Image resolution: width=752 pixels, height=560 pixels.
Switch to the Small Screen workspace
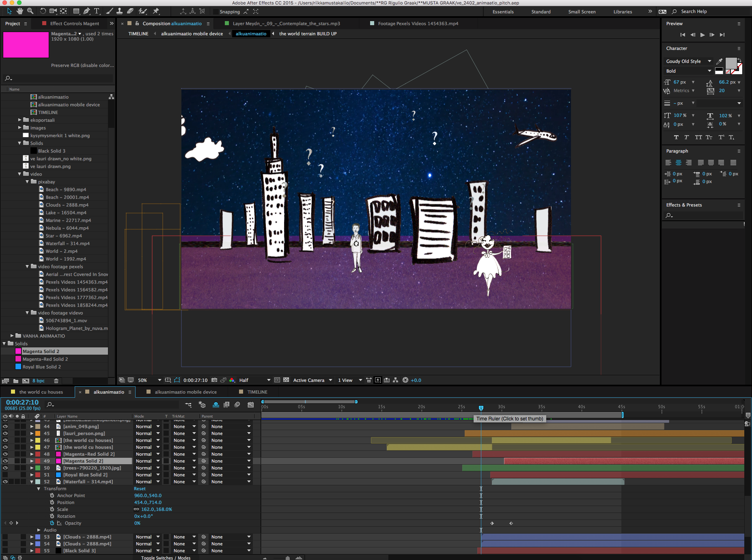coord(582,12)
